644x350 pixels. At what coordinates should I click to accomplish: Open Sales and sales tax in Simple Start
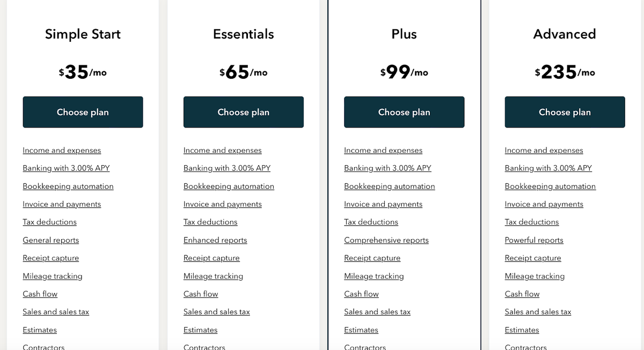[x=56, y=312]
